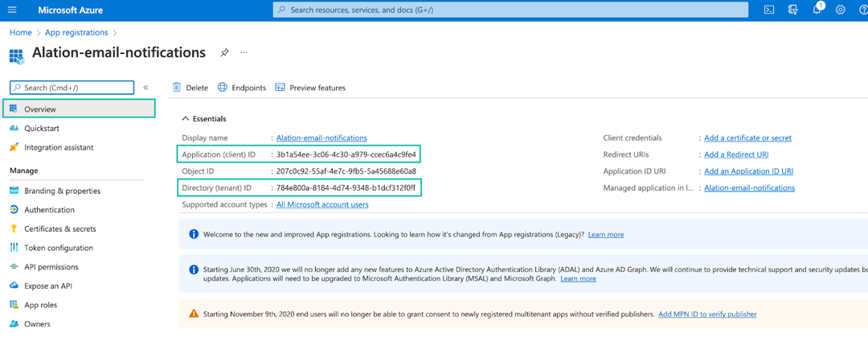The image size is (868, 337).
Task: Click the Manage section heading
Action: click(24, 171)
